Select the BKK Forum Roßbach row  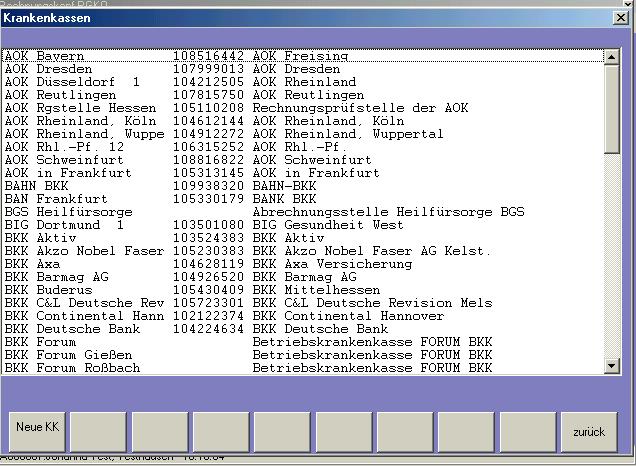click(x=303, y=367)
